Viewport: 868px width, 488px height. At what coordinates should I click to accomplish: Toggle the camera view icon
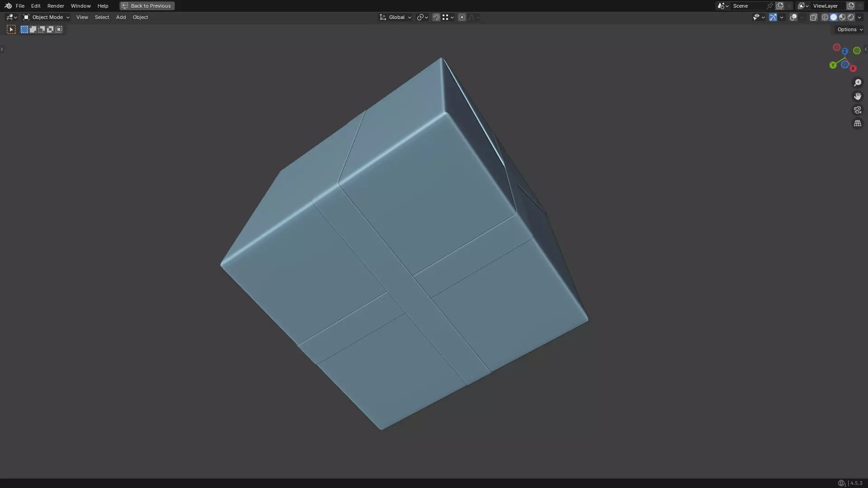point(857,110)
